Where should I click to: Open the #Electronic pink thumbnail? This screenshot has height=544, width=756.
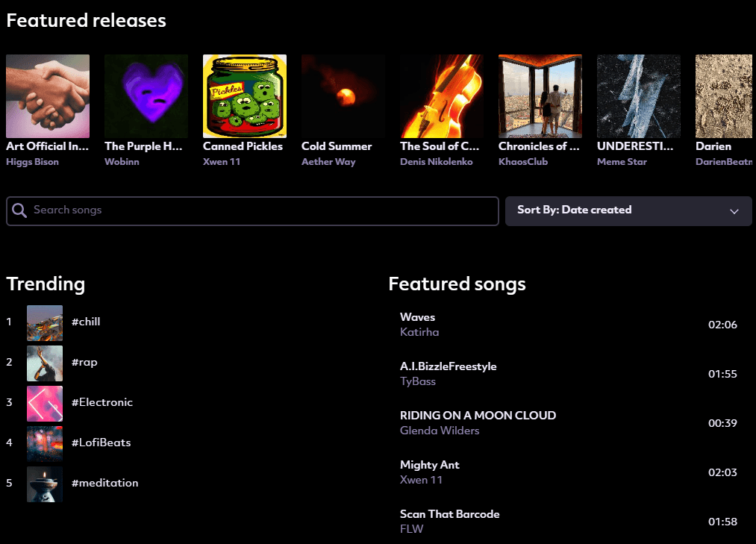(45, 403)
